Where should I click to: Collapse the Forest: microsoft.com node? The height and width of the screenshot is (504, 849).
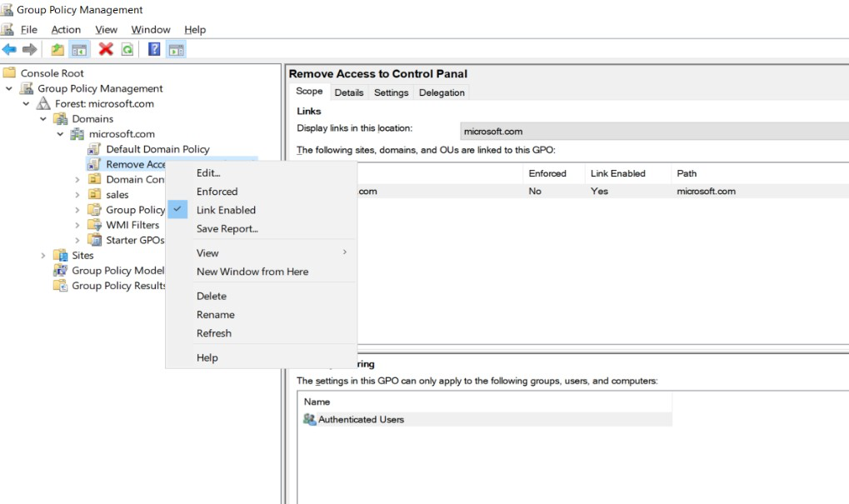pos(26,103)
